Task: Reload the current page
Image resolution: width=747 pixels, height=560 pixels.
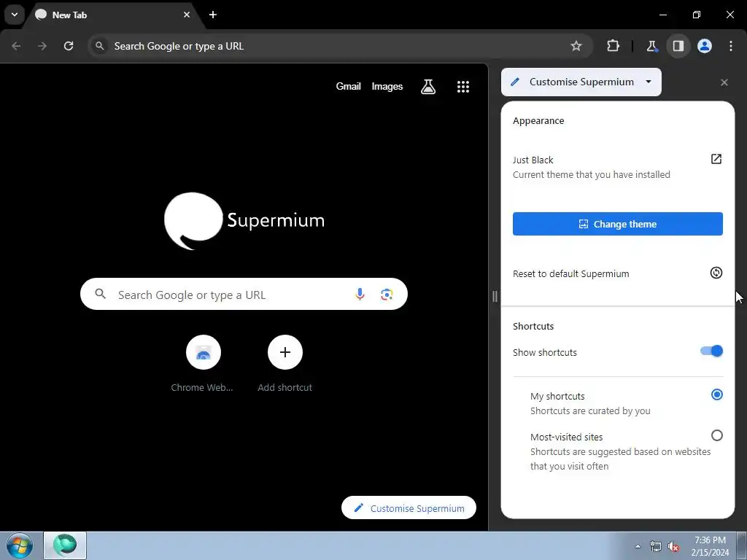Action: (x=69, y=46)
